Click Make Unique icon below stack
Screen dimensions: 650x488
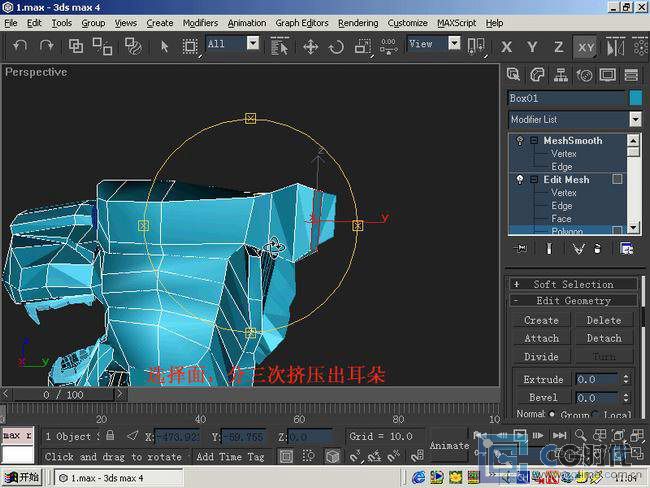coord(578,248)
